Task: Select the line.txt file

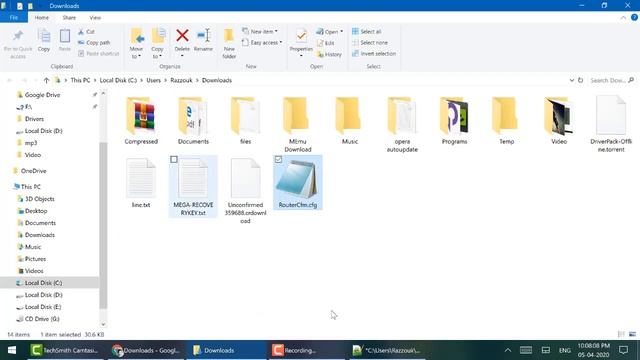Action: click(141, 184)
